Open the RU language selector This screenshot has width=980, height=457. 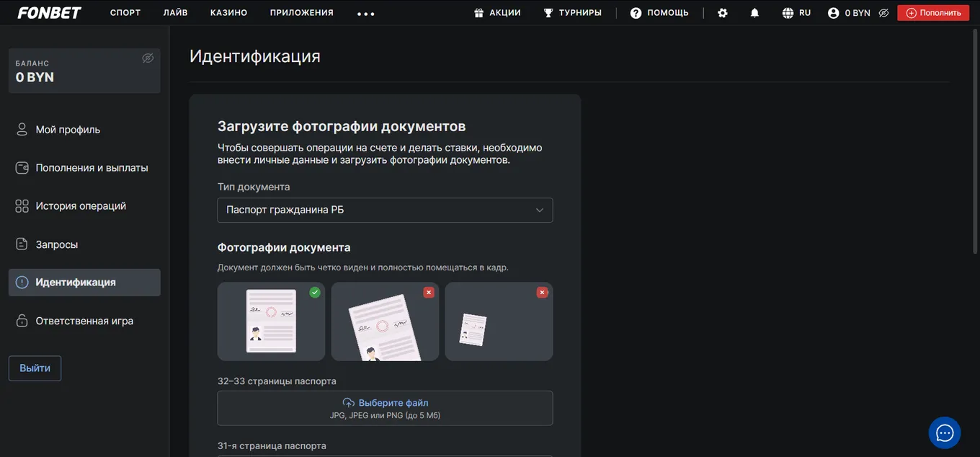[805, 13]
